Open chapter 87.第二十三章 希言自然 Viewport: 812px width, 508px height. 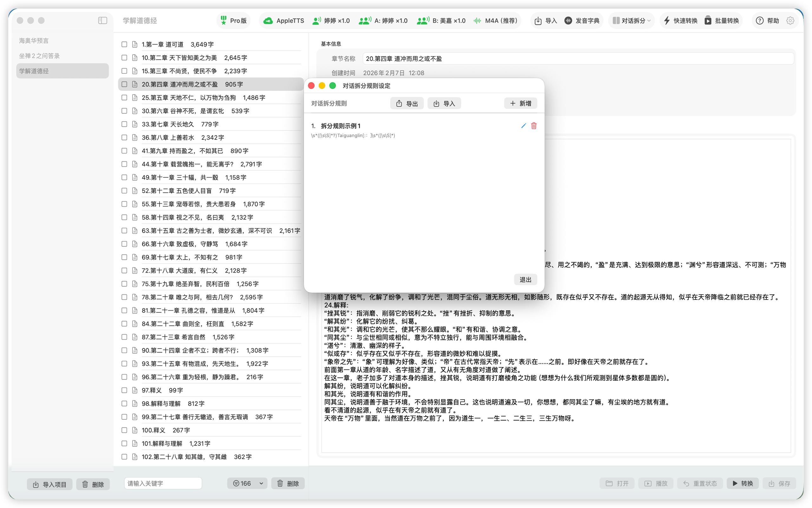pos(211,337)
